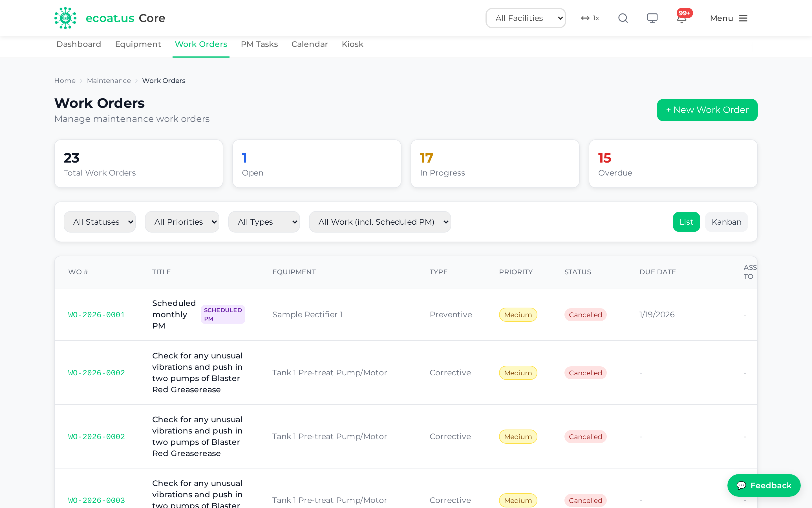Viewport: 812px width, 508px height.
Task: Open the All Priorities filter dropdown
Action: tap(182, 222)
